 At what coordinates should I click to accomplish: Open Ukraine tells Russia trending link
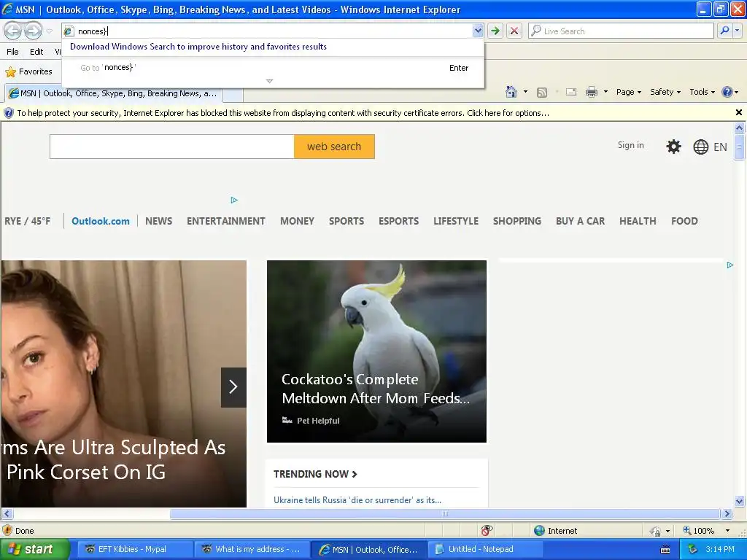pos(357,500)
